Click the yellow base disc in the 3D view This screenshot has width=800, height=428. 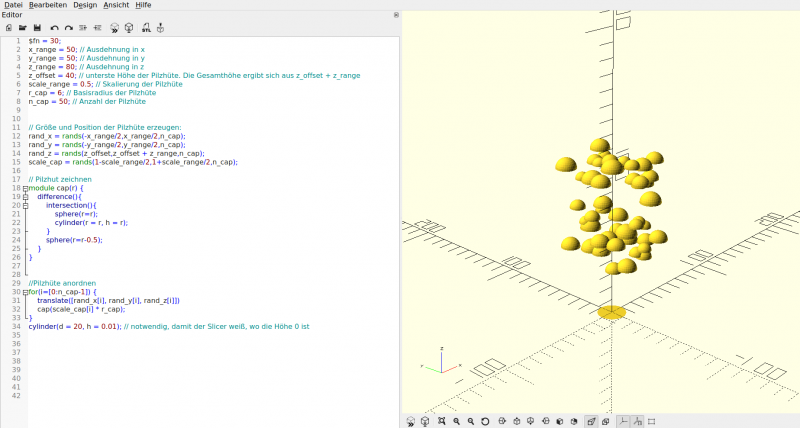click(x=611, y=312)
